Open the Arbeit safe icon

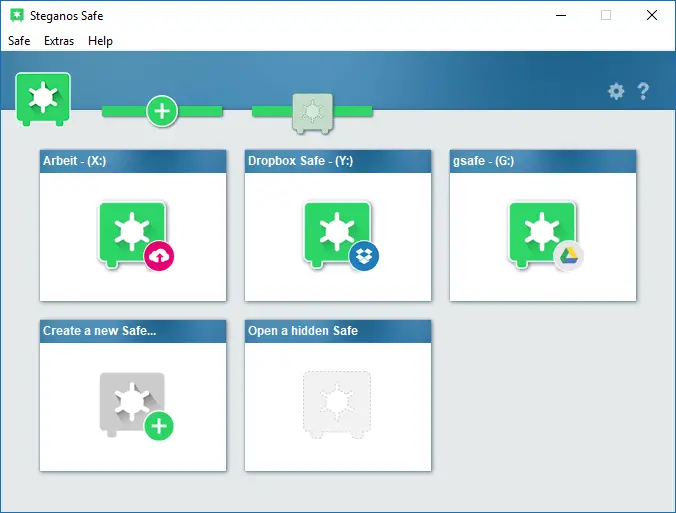[x=132, y=234]
